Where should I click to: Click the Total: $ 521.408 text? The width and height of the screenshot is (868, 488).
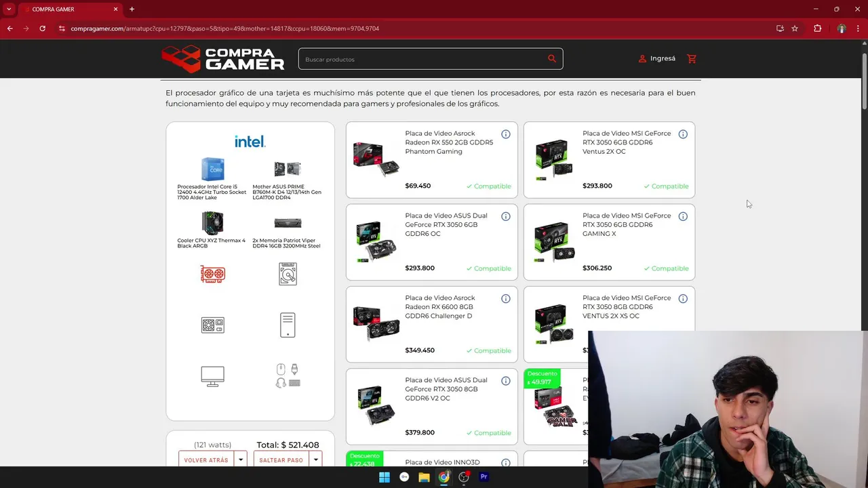(288, 445)
